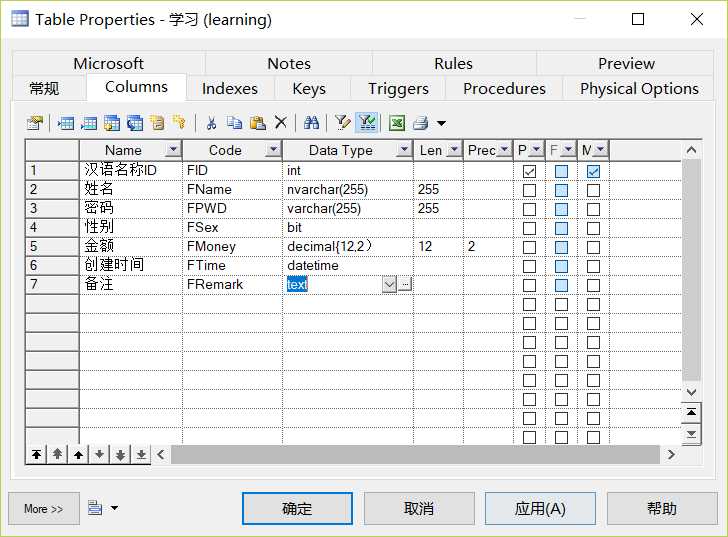
Task: Open the Customize Columns and Filter icon
Action: (x=343, y=123)
